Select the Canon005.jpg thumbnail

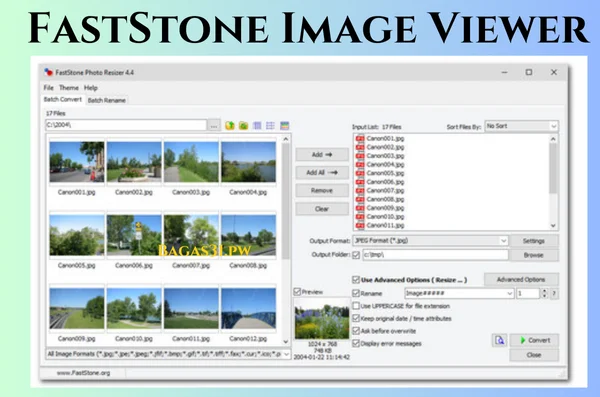(77, 235)
